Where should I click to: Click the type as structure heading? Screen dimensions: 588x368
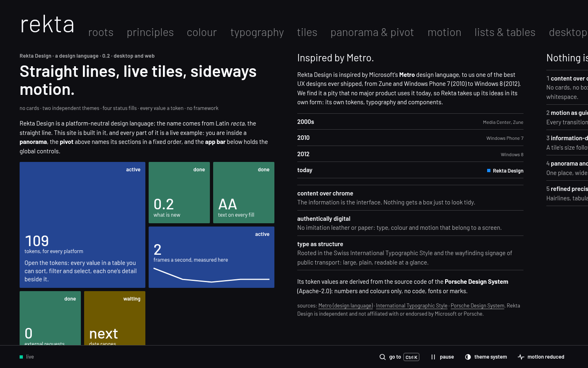(320, 244)
